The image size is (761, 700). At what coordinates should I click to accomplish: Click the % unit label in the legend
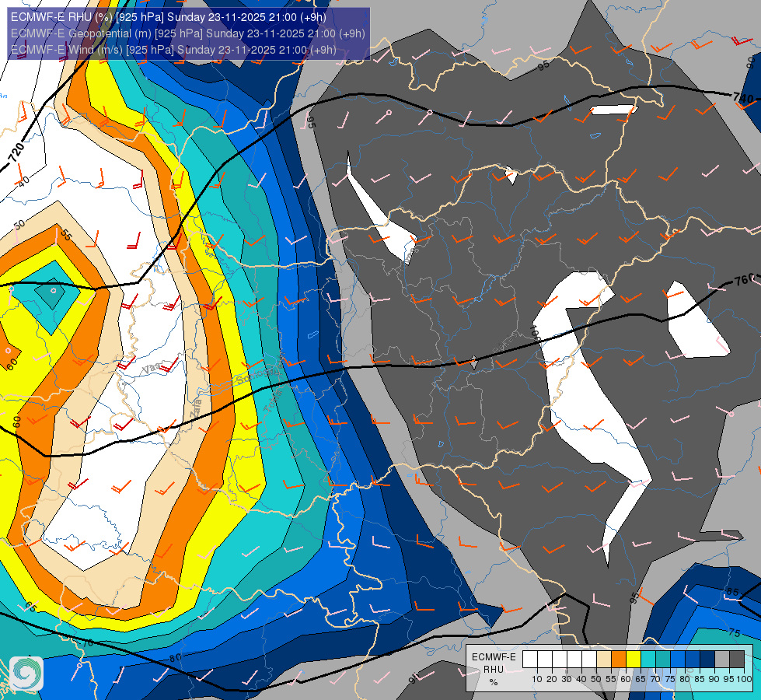coord(494,682)
